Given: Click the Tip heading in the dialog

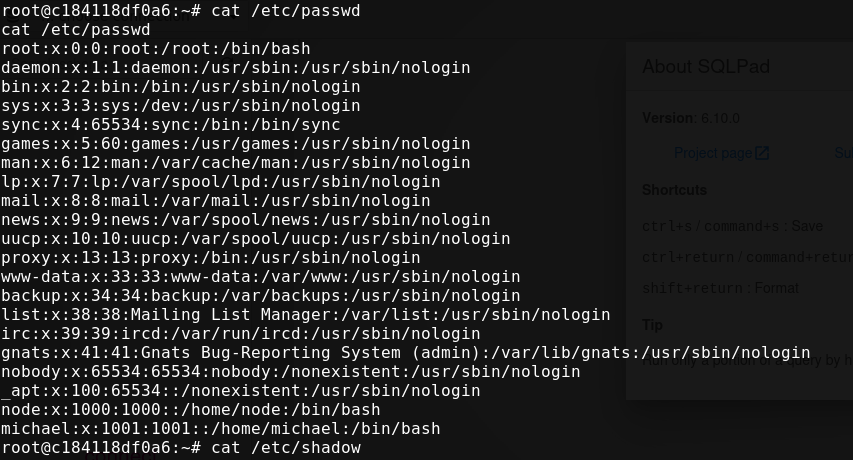Looking at the screenshot, I should 652,325.
